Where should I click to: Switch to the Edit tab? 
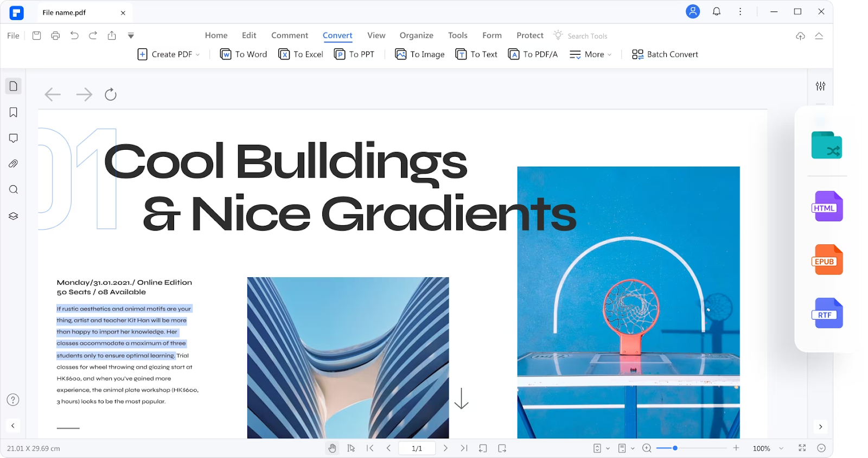tap(249, 35)
